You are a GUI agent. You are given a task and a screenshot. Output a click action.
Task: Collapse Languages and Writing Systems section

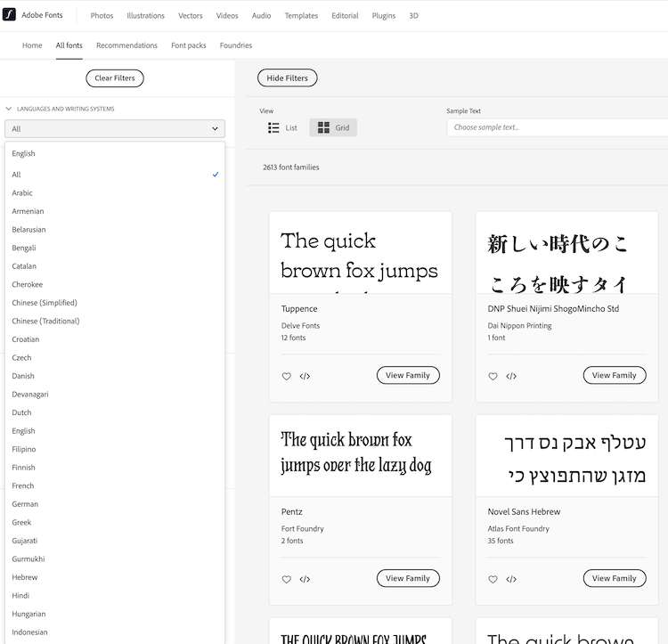[x=9, y=109]
